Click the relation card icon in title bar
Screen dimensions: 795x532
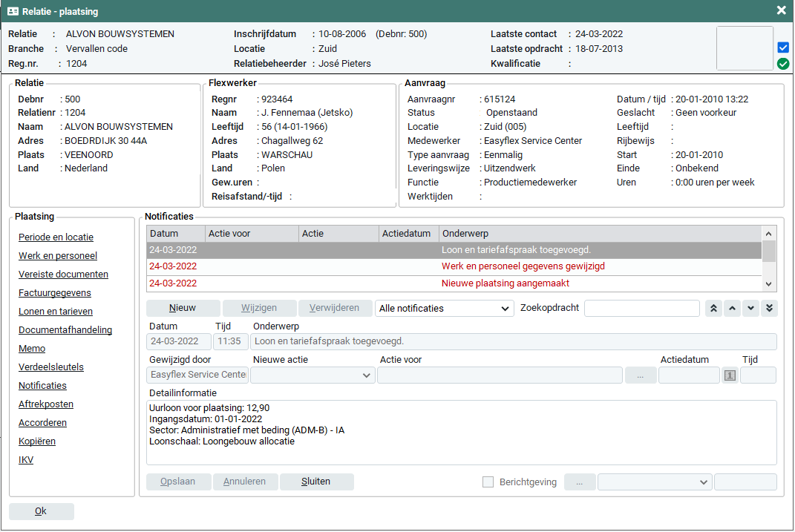point(13,11)
